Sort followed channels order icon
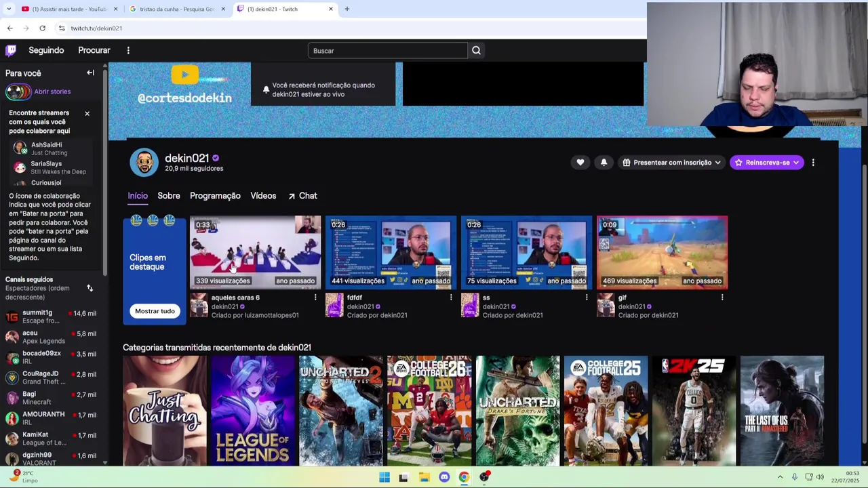This screenshot has height=488, width=868. click(90, 288)
